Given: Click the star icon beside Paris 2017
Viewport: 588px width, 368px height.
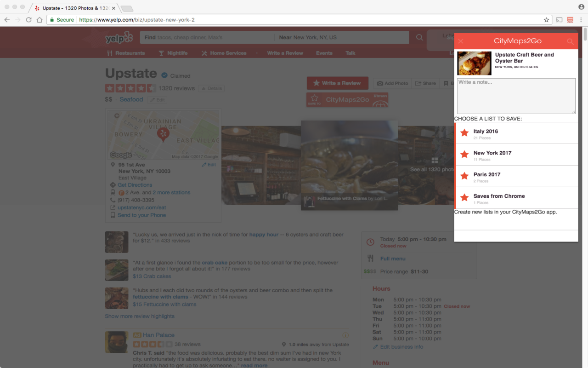Looking at the screenshot, I should point(464,176).
